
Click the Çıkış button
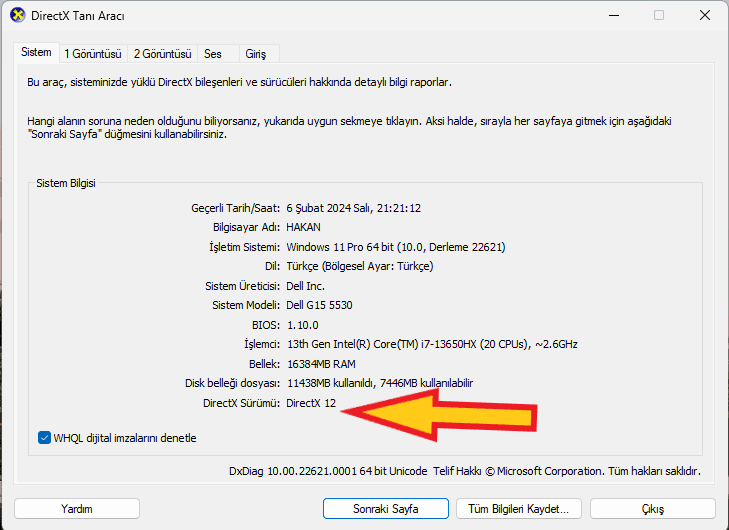[652, 509]
